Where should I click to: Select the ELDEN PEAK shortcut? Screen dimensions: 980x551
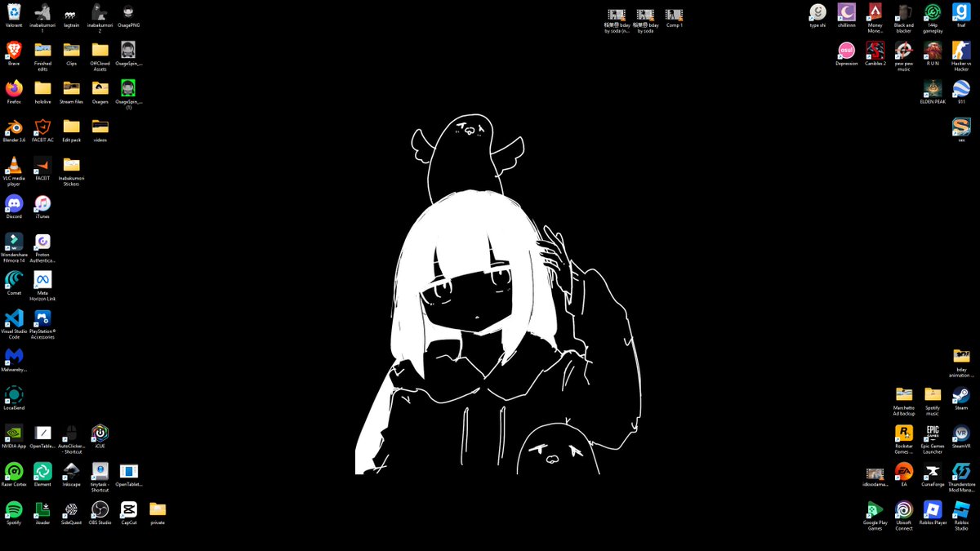click(x=932, y=88)
